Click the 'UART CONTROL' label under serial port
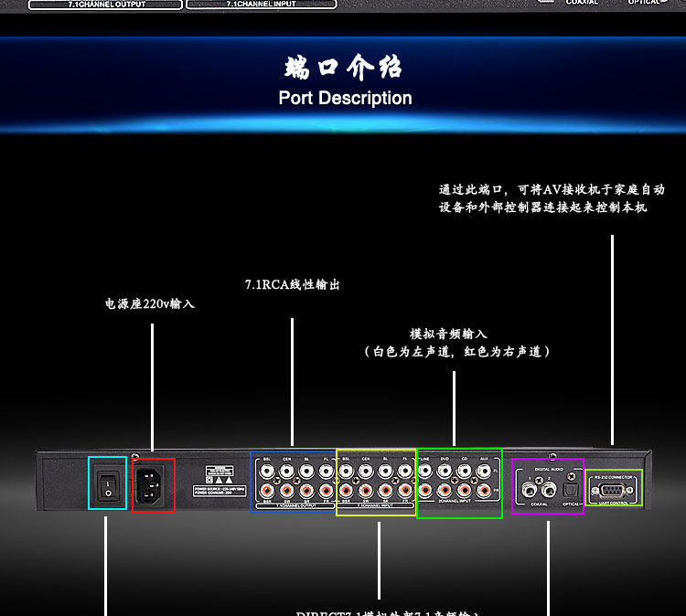Viewport: 686px width, 616px height. [614, 504]
